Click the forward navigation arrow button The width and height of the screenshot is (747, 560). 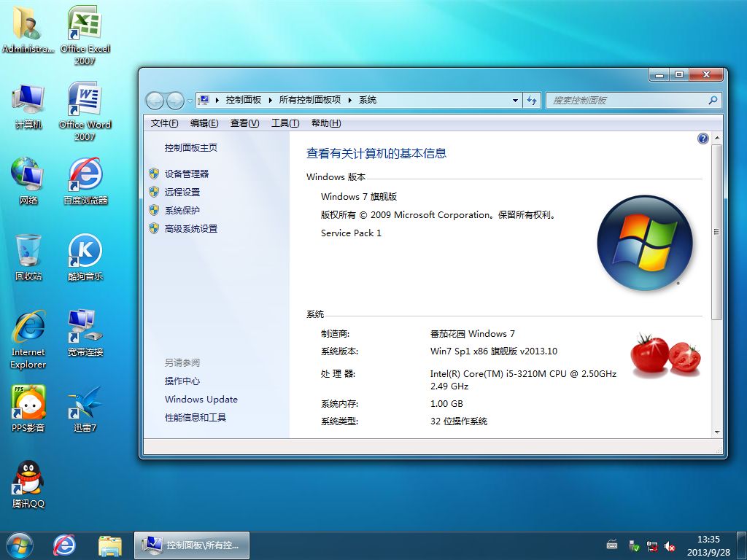pos(175,101)
